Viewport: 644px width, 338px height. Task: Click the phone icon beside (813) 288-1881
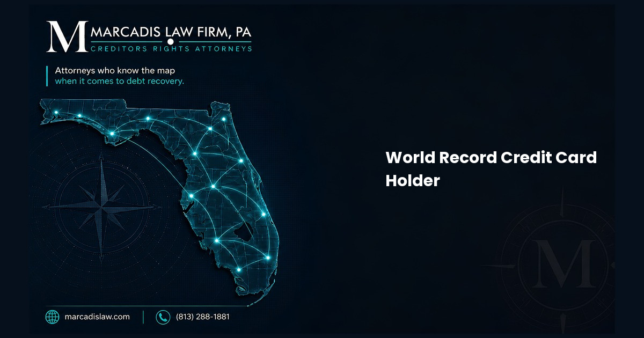163,317
